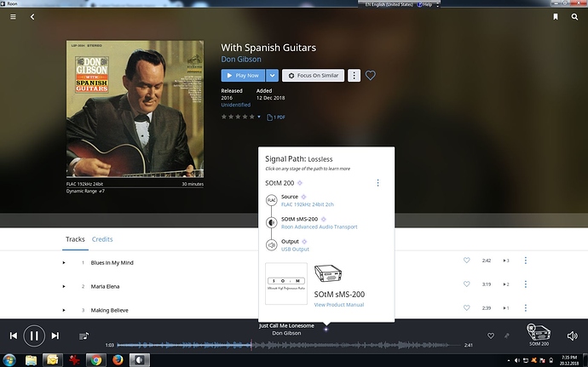Open SOtM 200 zone options dots

tap(378, 183)
